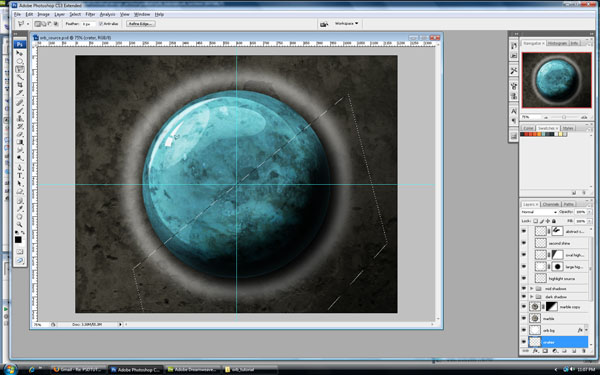
Task: Select the Move tool in the toolbox
Action: click(20, 53)
